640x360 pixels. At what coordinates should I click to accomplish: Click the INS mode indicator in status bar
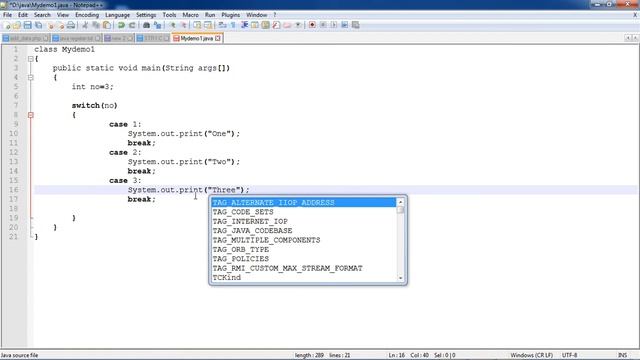coord(622,355)
